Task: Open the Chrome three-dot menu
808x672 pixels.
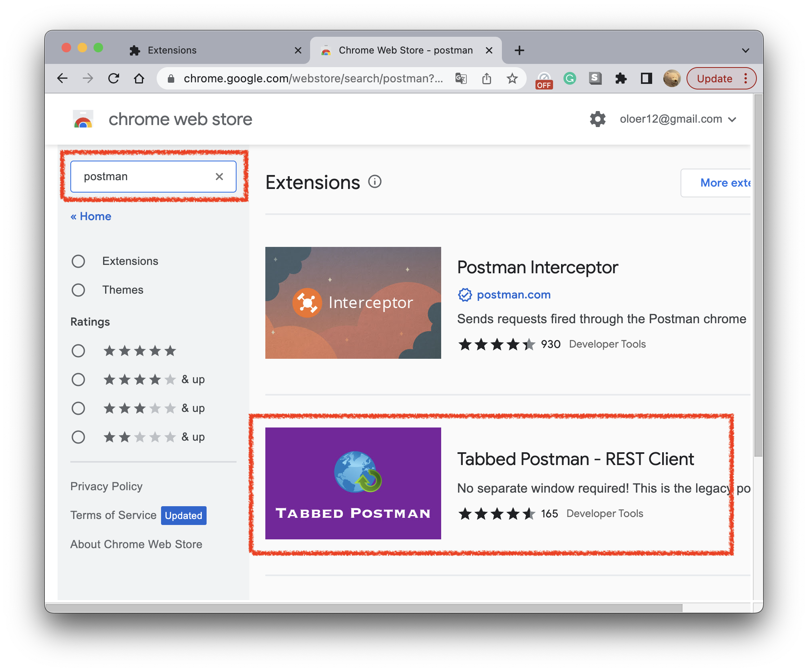Action: (x=746, y=78)
